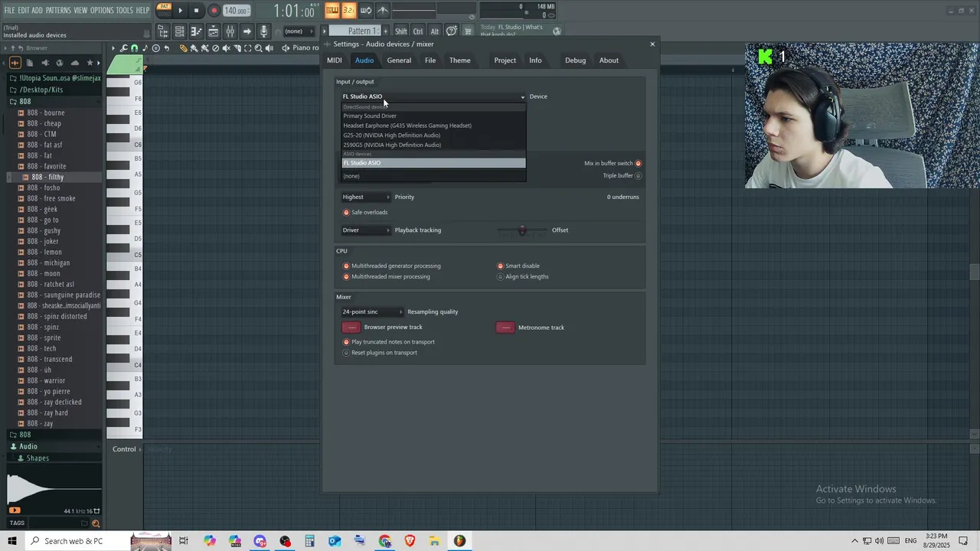Click the 140.000 tempo field

pyautogui.click(x=236, y=11)
